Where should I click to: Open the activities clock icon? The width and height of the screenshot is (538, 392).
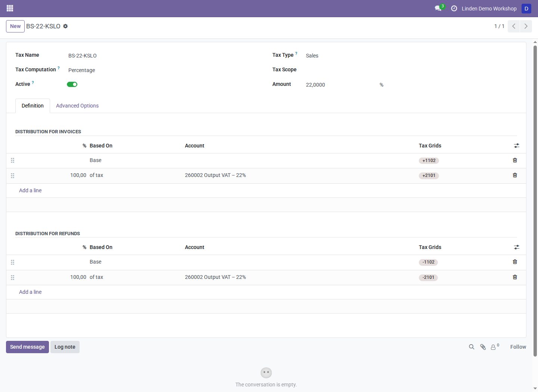point(454,8)
